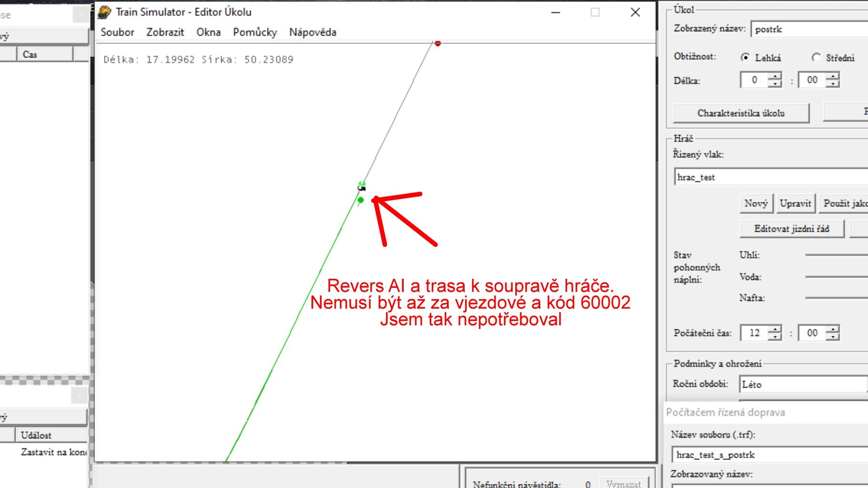This screenshot has width=868, height=488.
Task: Increase the Počáteční čas hours value
Action: click(x=775, y=329)
